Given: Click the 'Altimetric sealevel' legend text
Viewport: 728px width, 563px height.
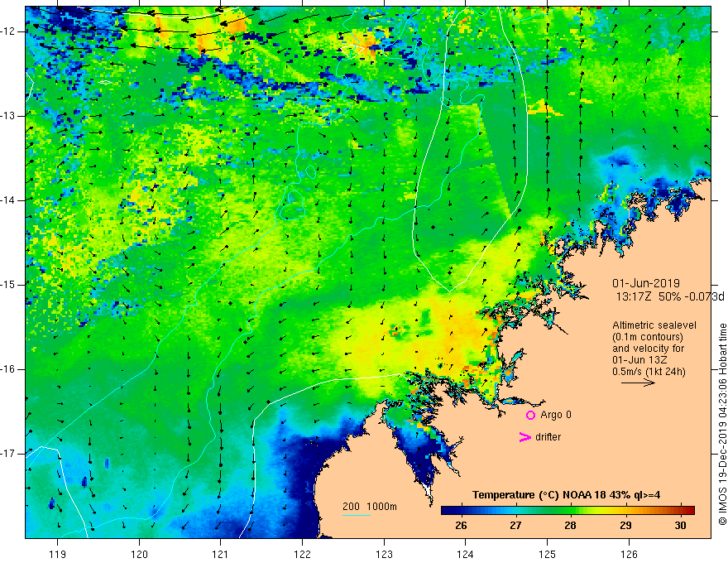Looking at the screenshot, I should click(654, 325).
